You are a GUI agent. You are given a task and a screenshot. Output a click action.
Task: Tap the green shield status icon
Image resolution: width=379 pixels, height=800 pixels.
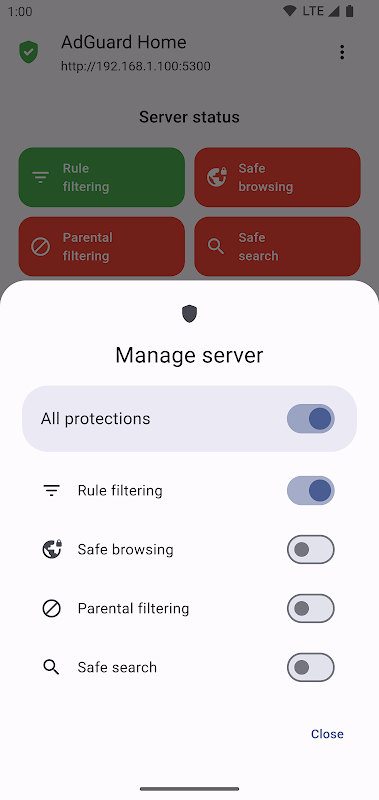pos(29,52)
